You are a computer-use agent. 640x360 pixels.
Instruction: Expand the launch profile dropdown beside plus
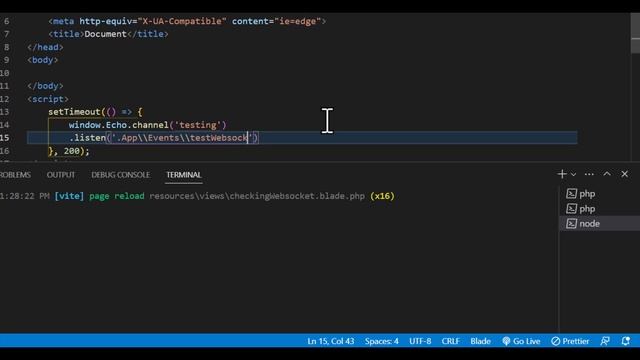pos(573,175)
